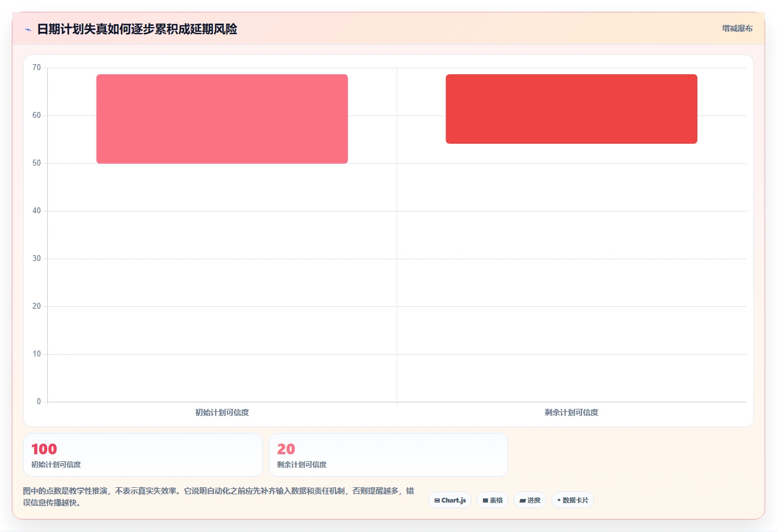Click the 增减瀑布 label in the header

tap(737, 28)
